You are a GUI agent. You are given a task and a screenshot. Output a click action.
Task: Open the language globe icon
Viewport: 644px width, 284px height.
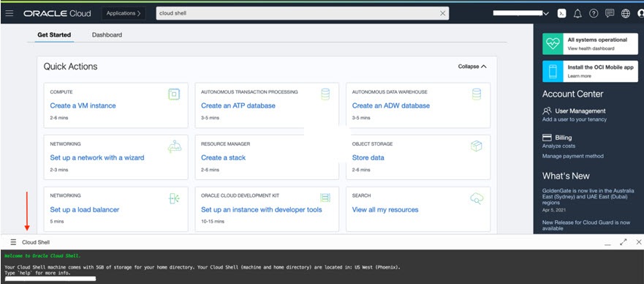pos(626,13)
